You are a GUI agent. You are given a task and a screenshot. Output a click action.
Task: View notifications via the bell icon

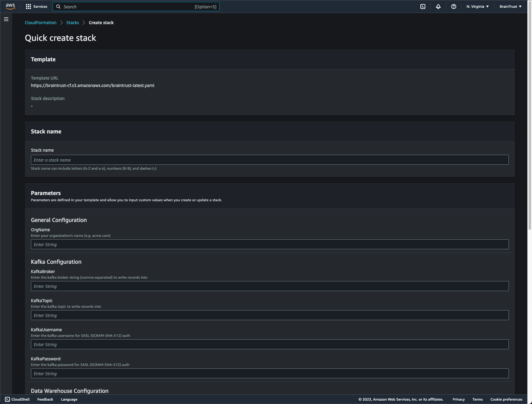438,6
